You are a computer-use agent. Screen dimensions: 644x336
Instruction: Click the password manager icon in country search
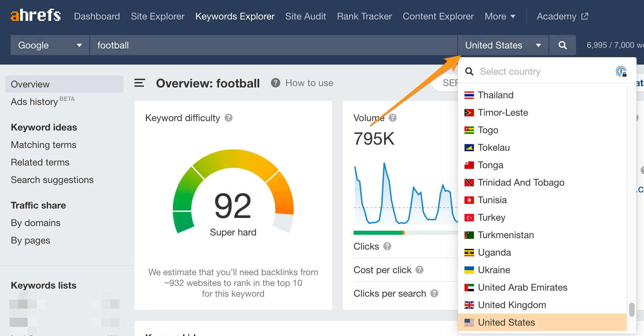point(621,71)
